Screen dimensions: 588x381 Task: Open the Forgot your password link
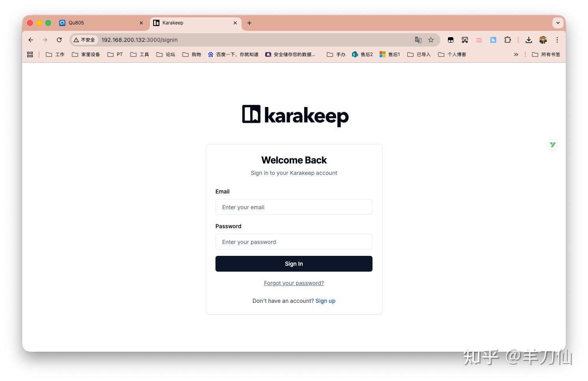coord(294,283)
